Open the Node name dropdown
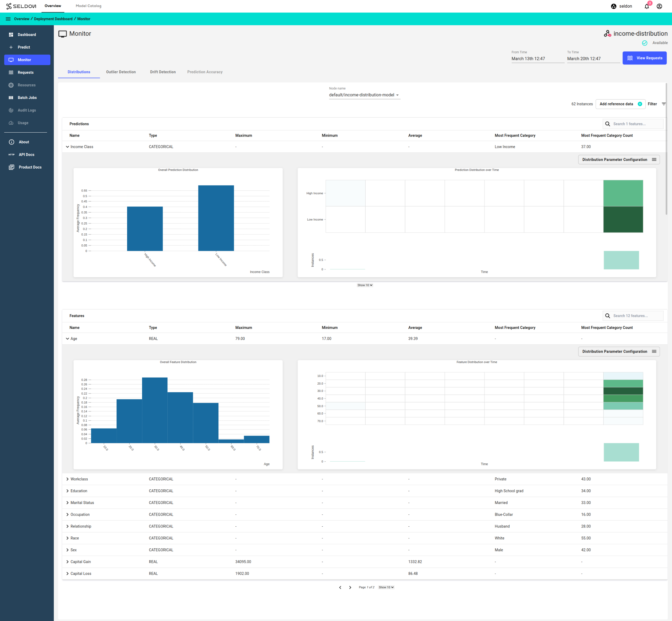Viewport: 672px width, 621px height. click(x=365, y=95)
